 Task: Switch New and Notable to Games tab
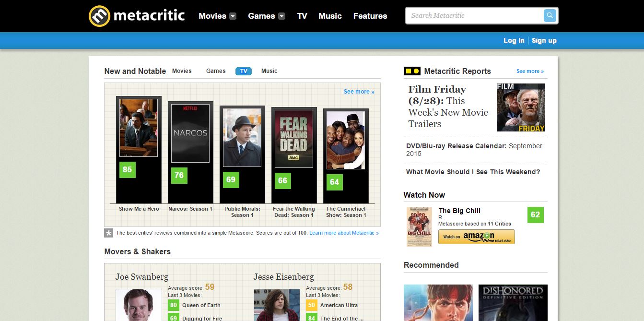216,71
